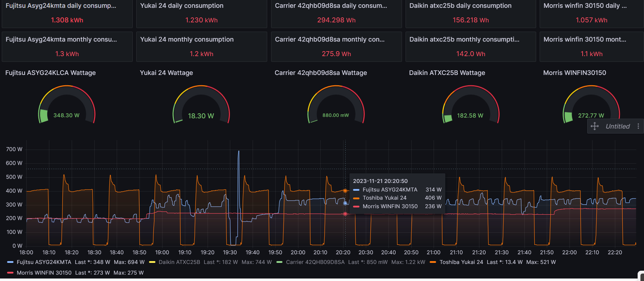Click Max: 521 W in the legend
This screenshot has width=644, height=281.
[x=541, y=262]
